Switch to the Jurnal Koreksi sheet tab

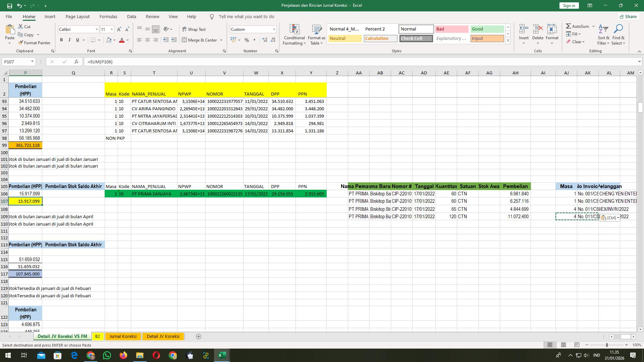(123, 336)
